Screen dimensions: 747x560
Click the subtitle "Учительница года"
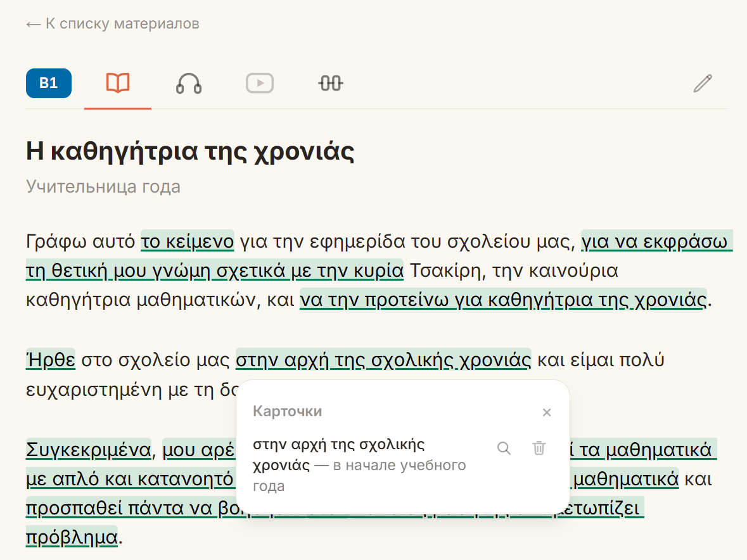coord(103,186)
